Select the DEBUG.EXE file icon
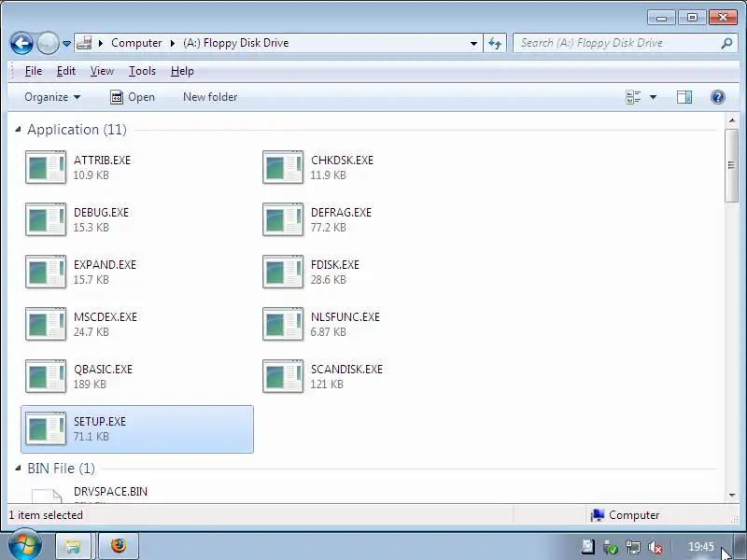Screen dimensions: 747x560 [46, 219]
